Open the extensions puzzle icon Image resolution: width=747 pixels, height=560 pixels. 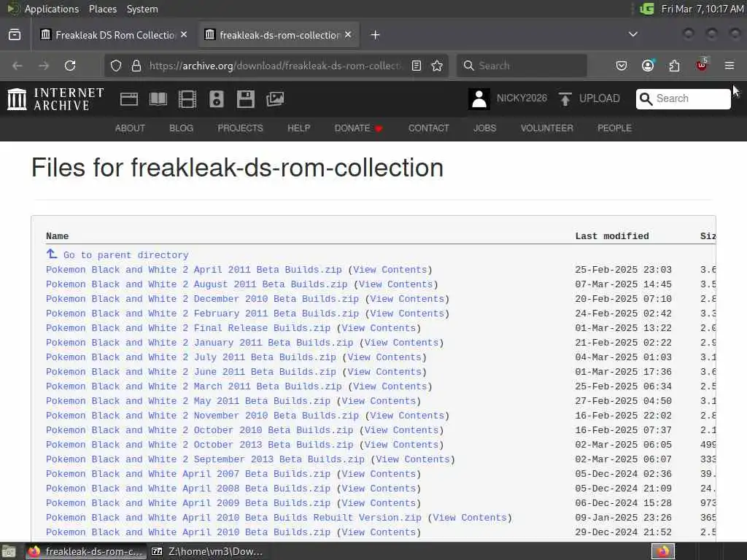[674, 66]
